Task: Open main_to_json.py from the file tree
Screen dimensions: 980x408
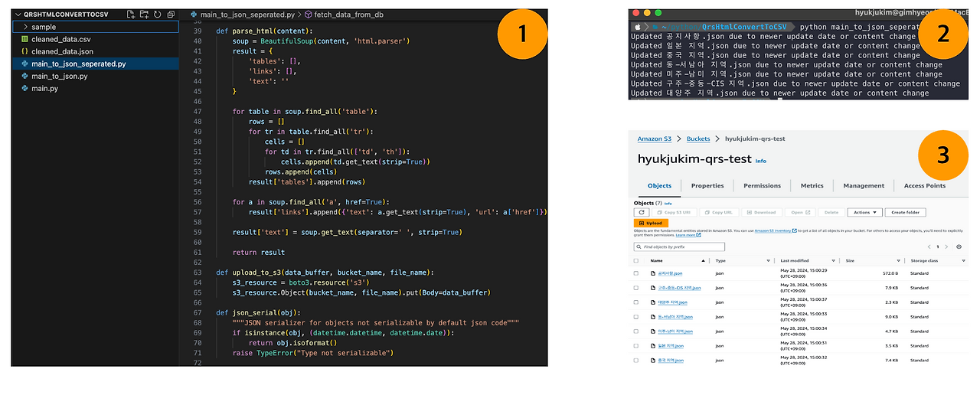Action: pos(95,76)
